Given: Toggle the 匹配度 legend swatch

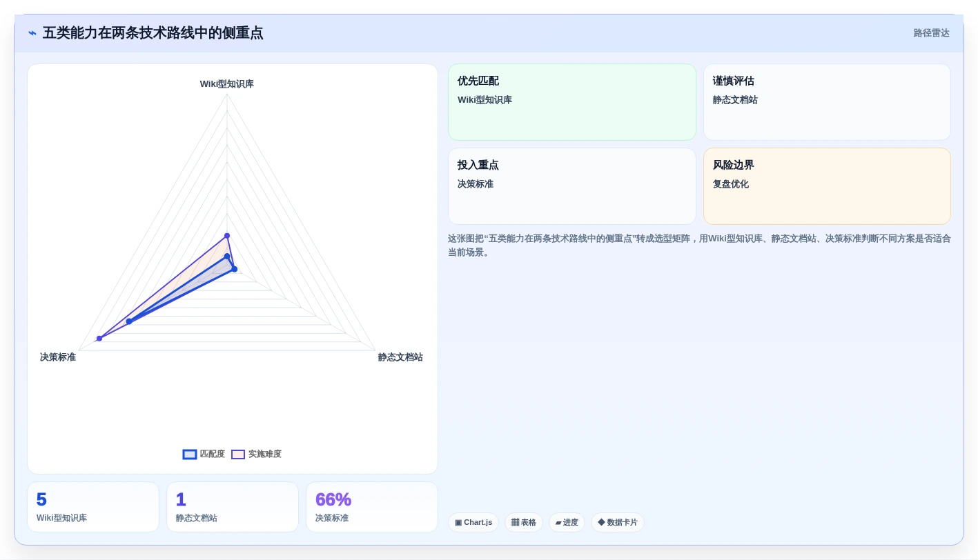Looking at the screenshot, I should point(190,454).
